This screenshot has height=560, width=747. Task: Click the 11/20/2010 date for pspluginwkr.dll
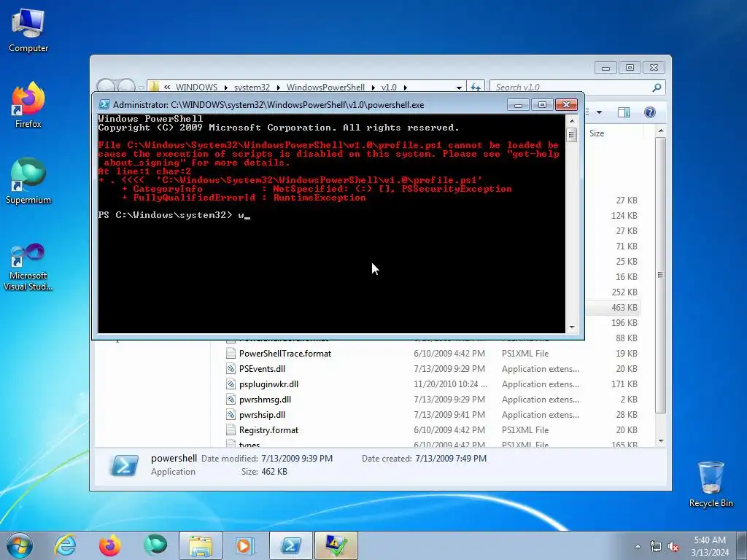(x=450, y=384)
